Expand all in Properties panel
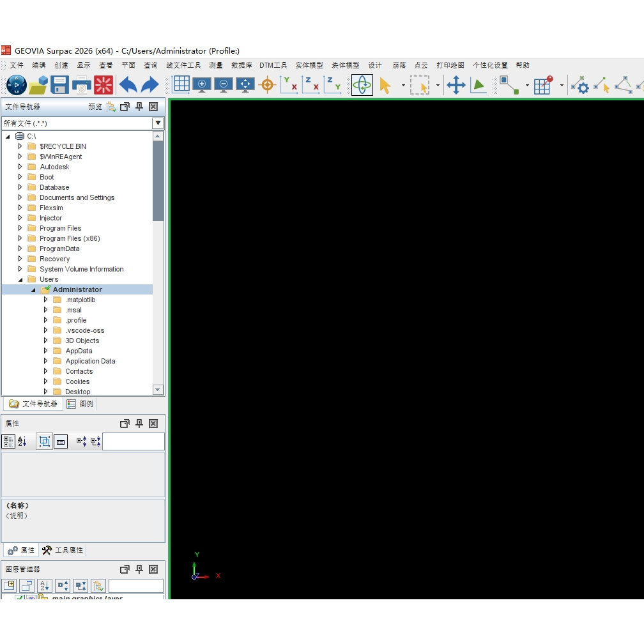644x644 pixels. [x=81, y=441]
